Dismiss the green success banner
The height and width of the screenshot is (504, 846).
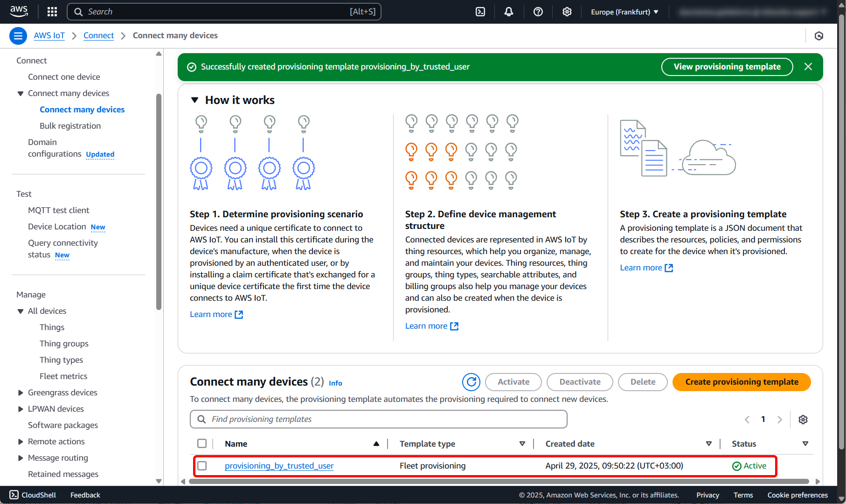tap(808, 67)
